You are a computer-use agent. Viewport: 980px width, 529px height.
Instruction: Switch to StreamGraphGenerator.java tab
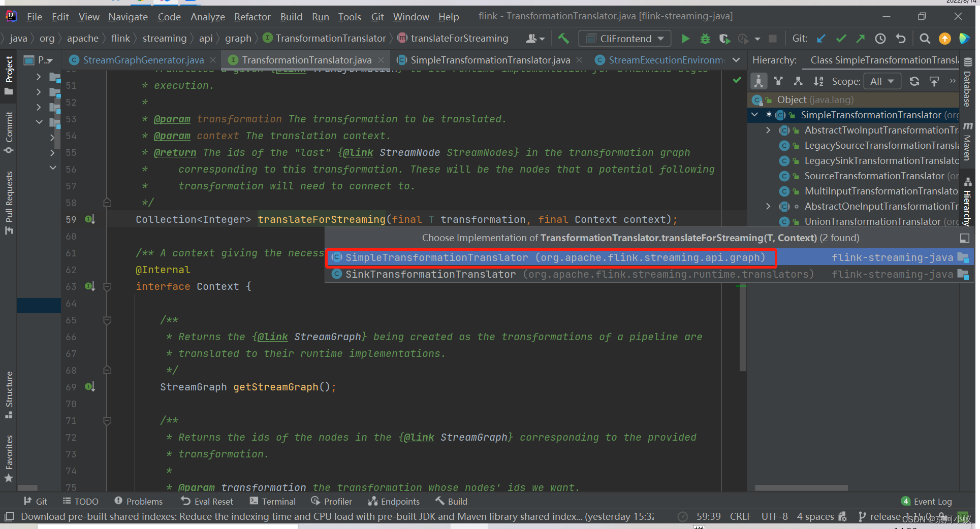tap(143, 60)
